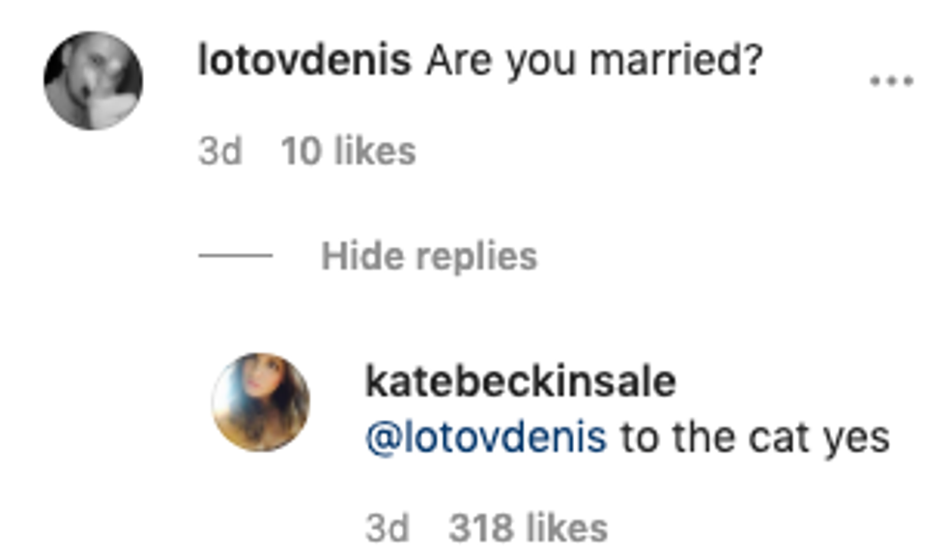The height and width of the screenshot is (560, 947).
Task: Click the 'Are you married?' comment text
Action: pyautogui.click(x=593, y=63)
